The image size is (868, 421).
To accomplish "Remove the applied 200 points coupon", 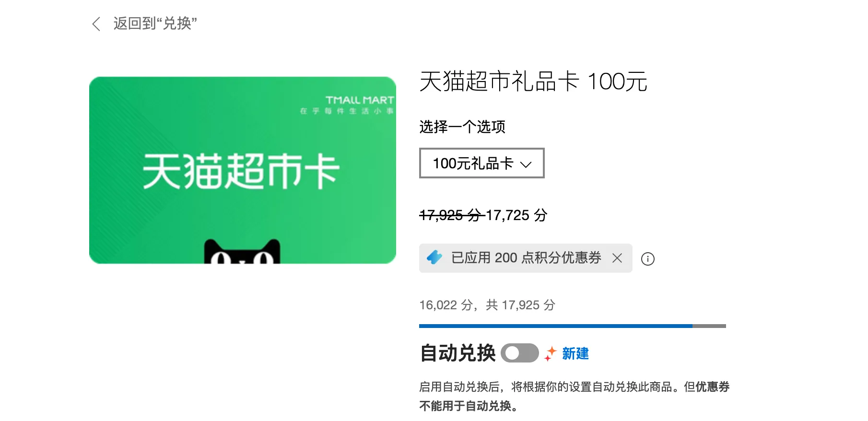I will click(617, 258).
